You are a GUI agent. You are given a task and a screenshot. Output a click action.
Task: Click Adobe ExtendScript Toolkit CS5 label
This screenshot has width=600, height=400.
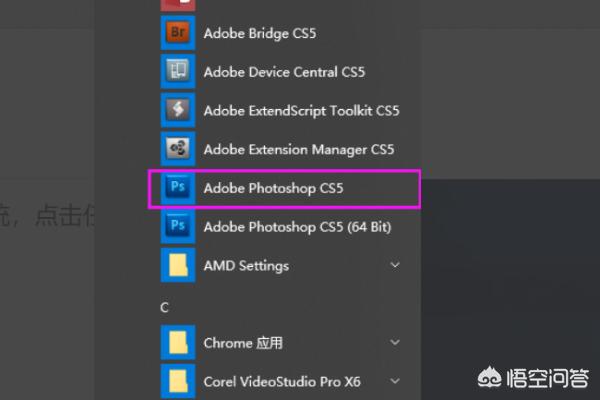click(302, 111)
